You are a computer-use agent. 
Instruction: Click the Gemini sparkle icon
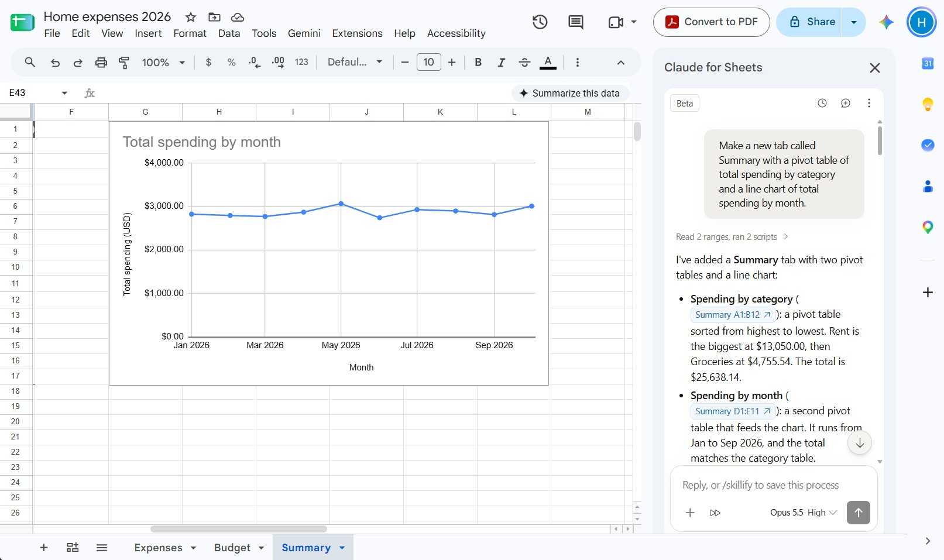(x=886, y=22)
